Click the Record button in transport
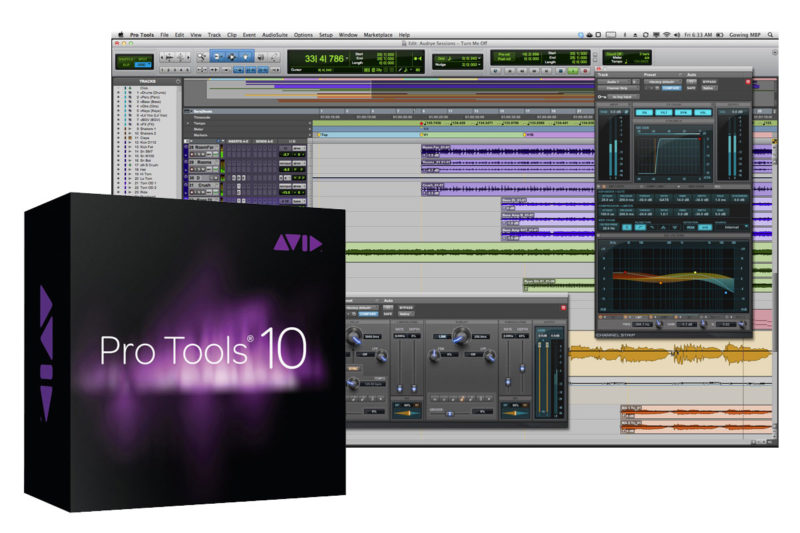This screenshot has width=800, height=533. pyautogui.click(x=586, y=71)
